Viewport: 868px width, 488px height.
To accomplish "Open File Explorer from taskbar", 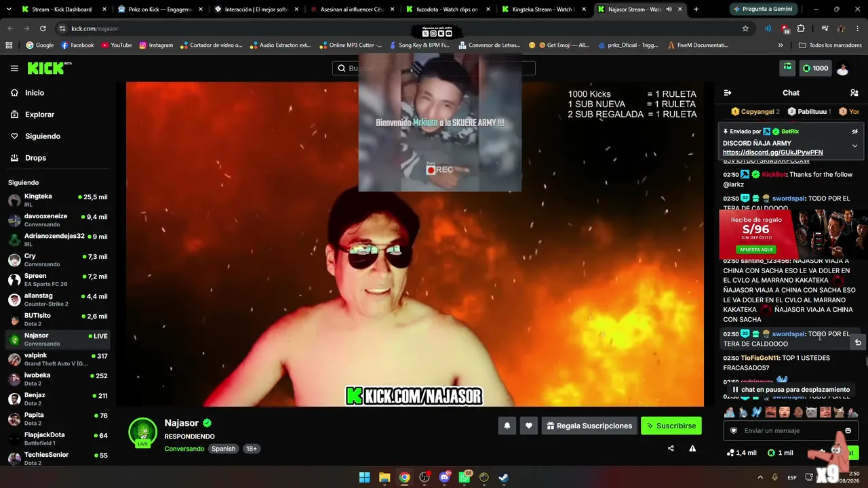I will click(384, 477).
